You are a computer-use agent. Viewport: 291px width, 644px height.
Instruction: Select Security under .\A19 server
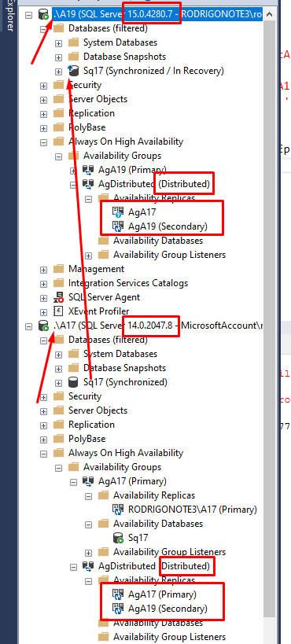(85, 85)
